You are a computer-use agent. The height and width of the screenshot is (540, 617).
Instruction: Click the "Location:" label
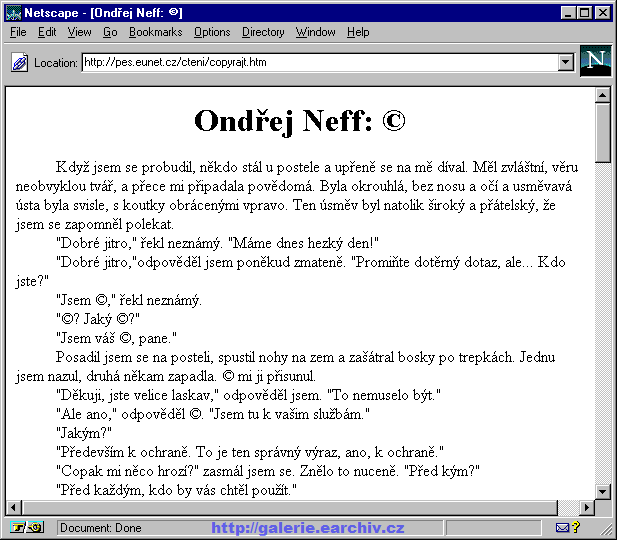[x=55, y=63]
